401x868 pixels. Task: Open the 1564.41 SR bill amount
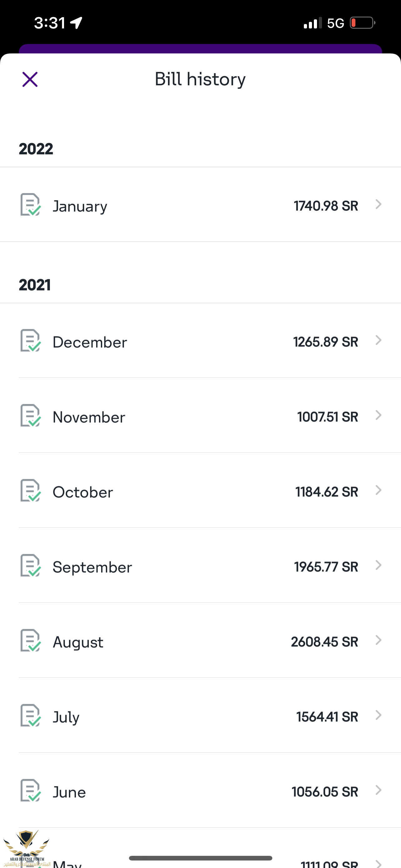(327, 717)
